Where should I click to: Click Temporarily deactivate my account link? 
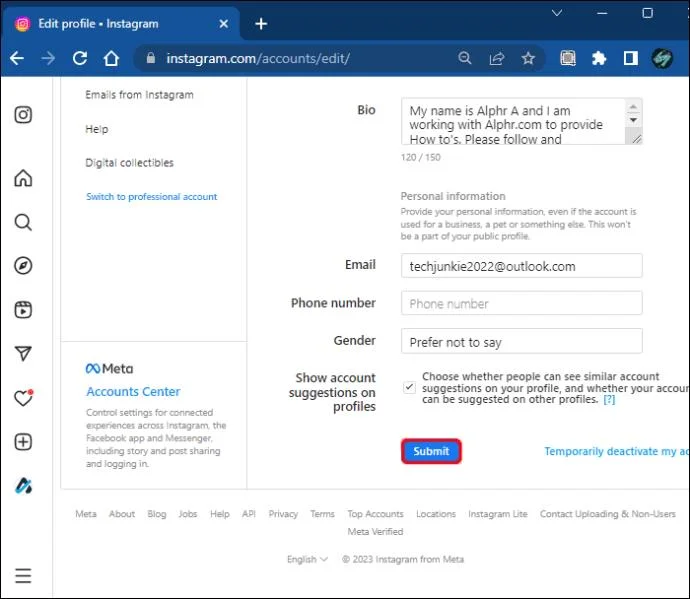(617, 452)
